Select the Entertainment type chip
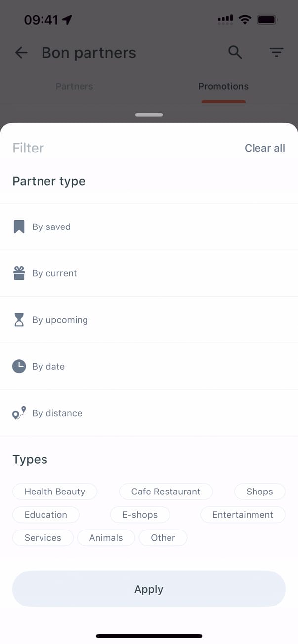 tap(243, 515)
